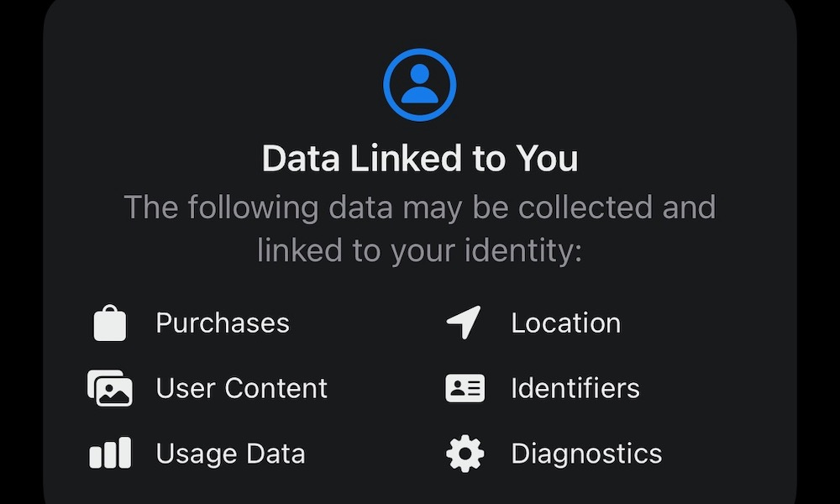Tap the Purchases shopping bag icon

coord(110,323)
